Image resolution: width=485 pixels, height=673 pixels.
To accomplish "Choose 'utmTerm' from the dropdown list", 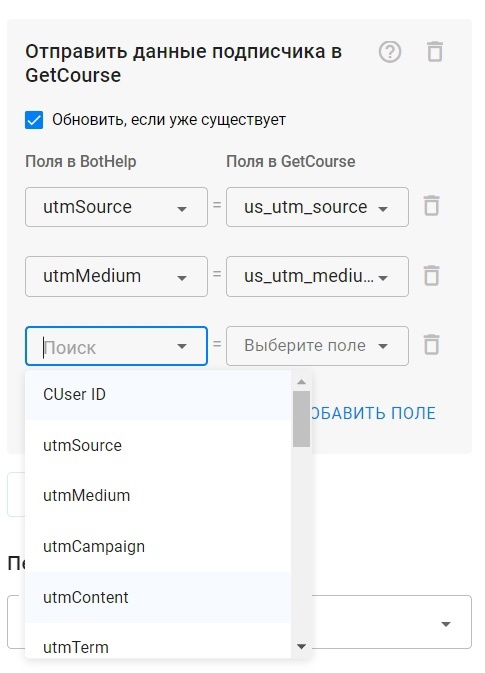I will pos(158,641).
